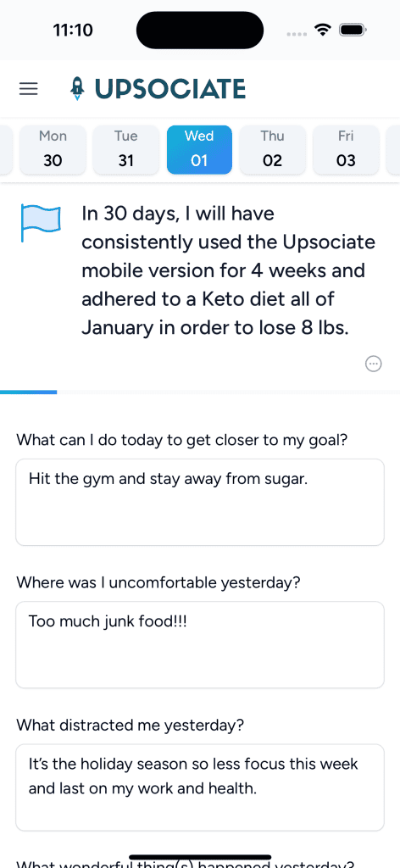Screen dimensions: 400x868
Task: Tap the blue goal flag icon
Action: tap(41, 223)
